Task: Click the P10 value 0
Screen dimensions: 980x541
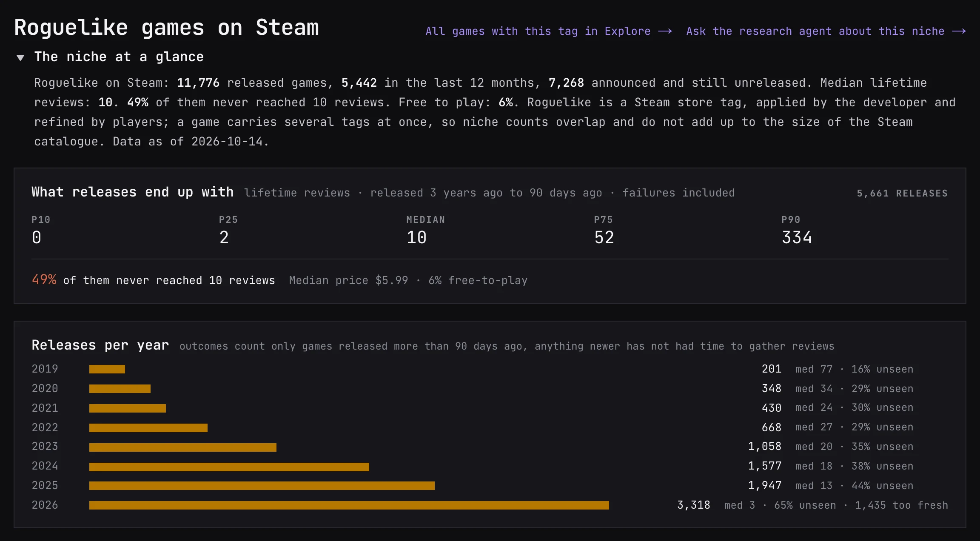Action: tap(37, 237)
